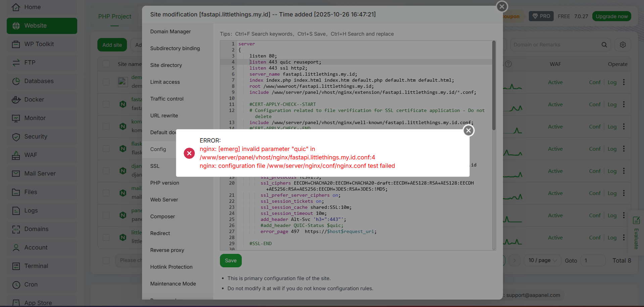Open PHP version settings

[177, 183]
